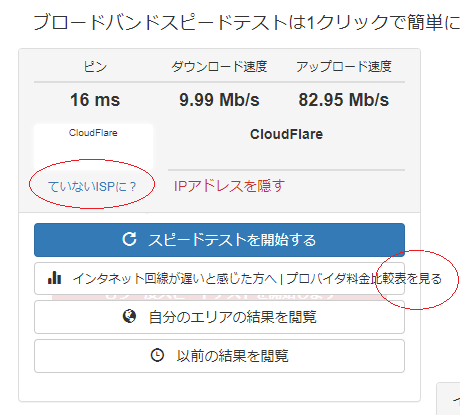Open 自分のエリアの結果を閲覧 button
Screen dimensions: 460x415
click(x=219, y=317)
